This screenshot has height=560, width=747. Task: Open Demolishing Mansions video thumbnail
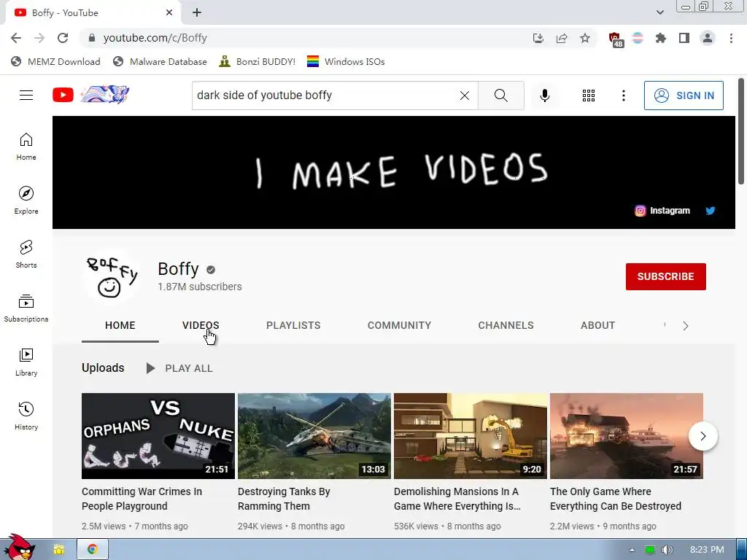coord(471,436)
